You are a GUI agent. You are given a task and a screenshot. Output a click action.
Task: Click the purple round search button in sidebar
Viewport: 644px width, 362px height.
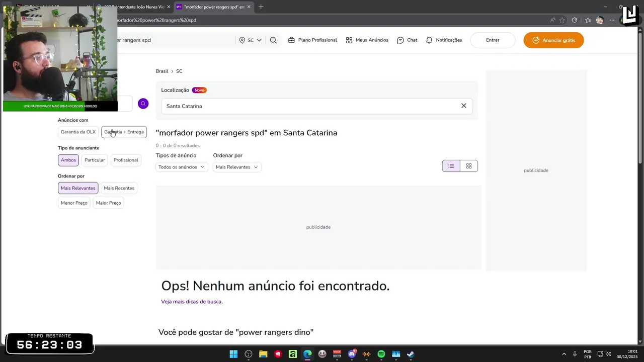[x=143, y=104]
